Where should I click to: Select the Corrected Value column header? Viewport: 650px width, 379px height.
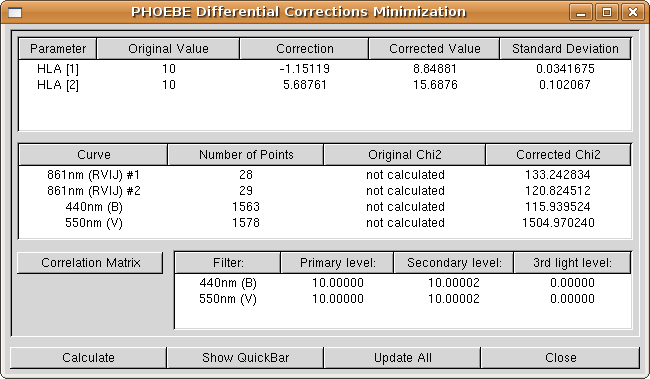point(434,49)
